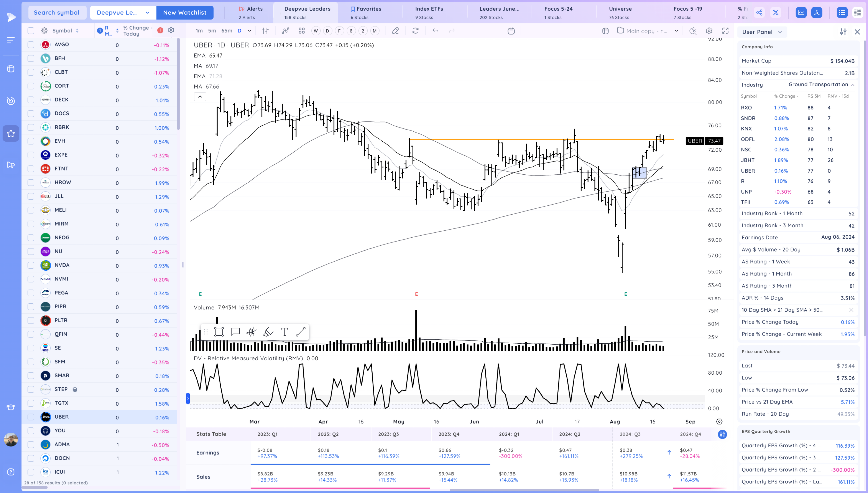Select the 65m timeframe button
This screenshot has height=493, width=868.
pos(227,31)
